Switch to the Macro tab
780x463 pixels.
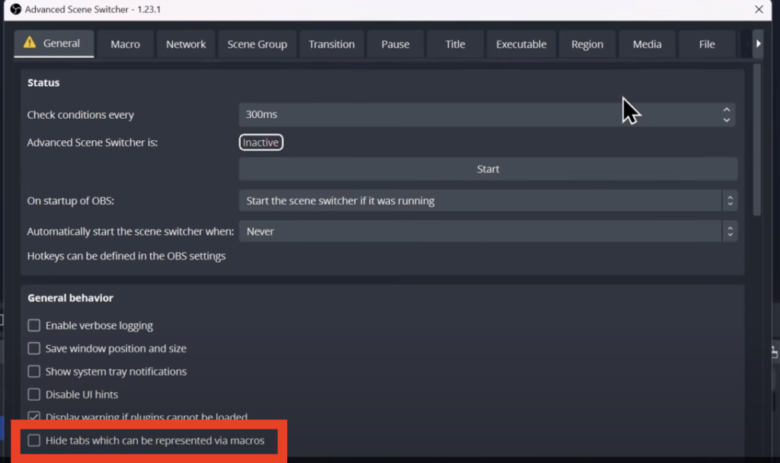click(125, 44)
